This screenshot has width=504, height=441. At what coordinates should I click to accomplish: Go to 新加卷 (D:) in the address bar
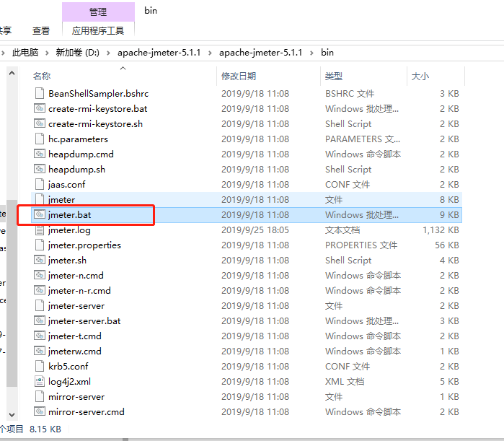[77, 53]
